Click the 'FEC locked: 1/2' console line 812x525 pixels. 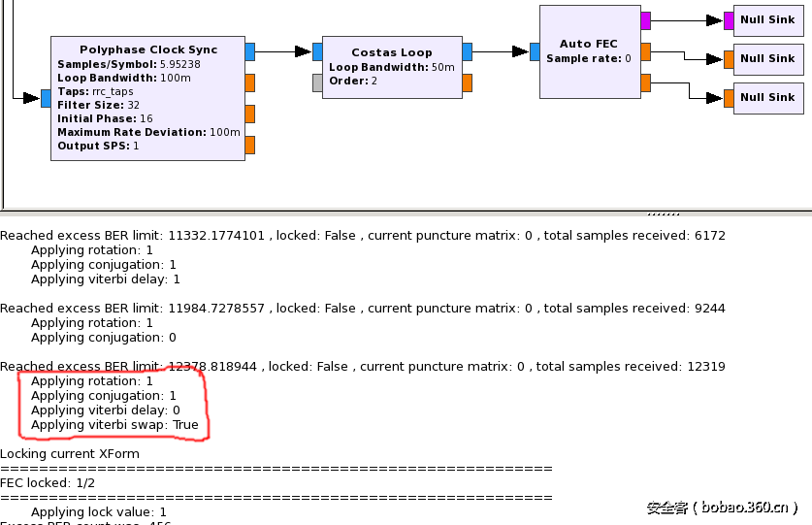click(47, 482)
